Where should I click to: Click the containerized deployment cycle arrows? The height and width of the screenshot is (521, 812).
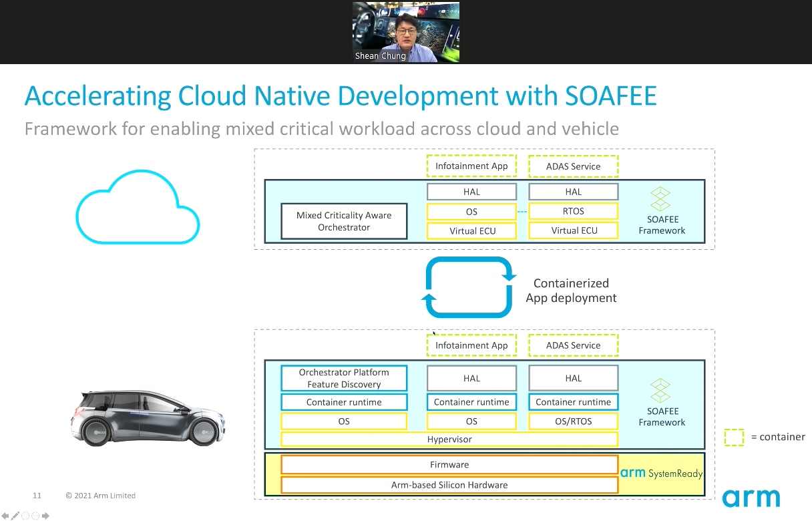tap(470, 287)
